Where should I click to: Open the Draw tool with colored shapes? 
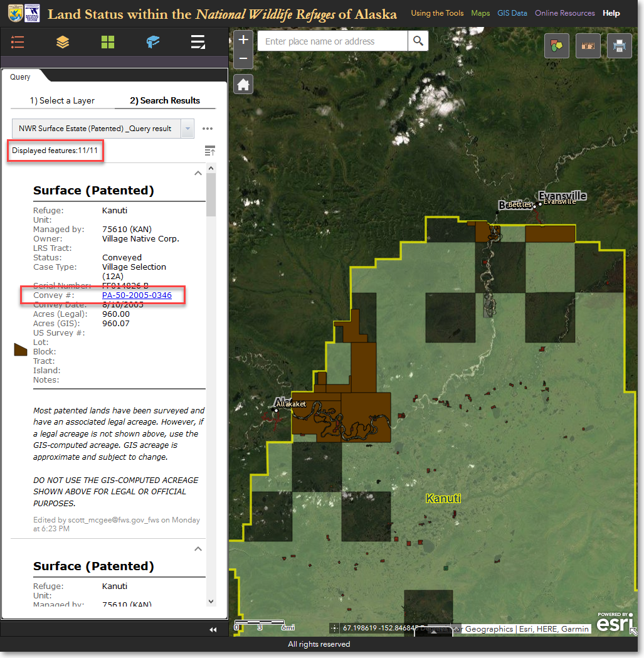point(556,46)
